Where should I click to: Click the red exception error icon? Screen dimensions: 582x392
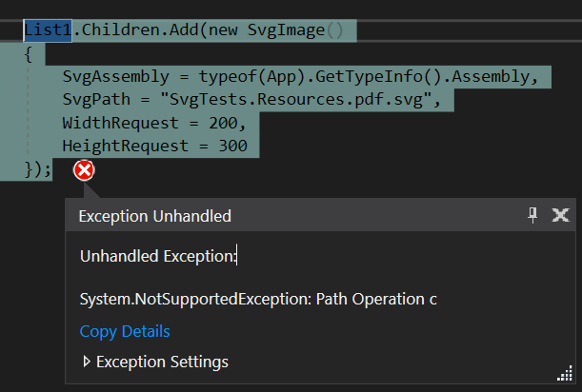pyautogui.click(x=84, y=170)
